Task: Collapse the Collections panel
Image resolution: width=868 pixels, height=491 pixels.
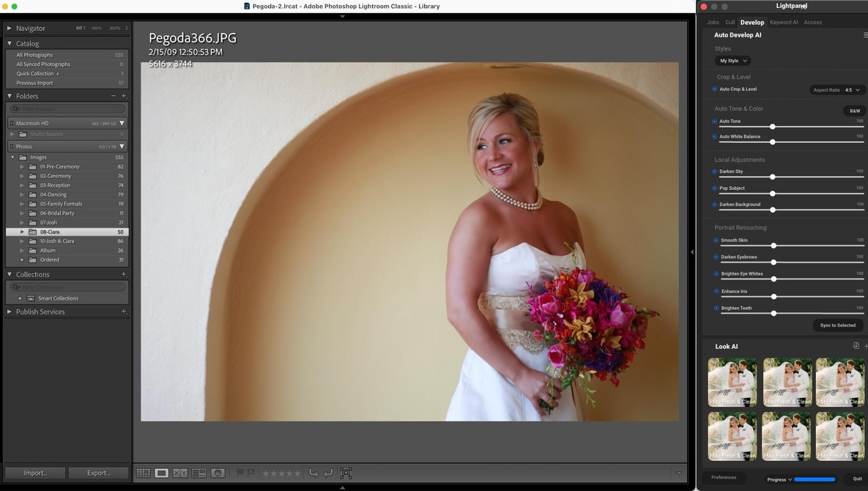Action: tap(10, 274)
